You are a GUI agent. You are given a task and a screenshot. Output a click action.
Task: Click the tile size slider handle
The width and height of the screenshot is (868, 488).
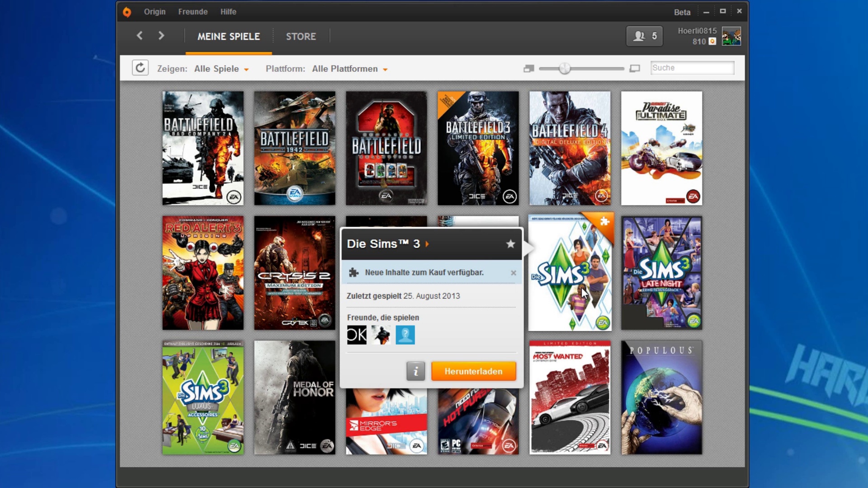[x=564, y=69]
